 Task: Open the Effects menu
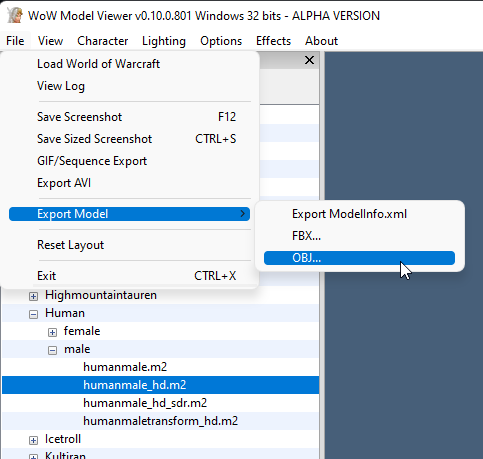point(273,41)
